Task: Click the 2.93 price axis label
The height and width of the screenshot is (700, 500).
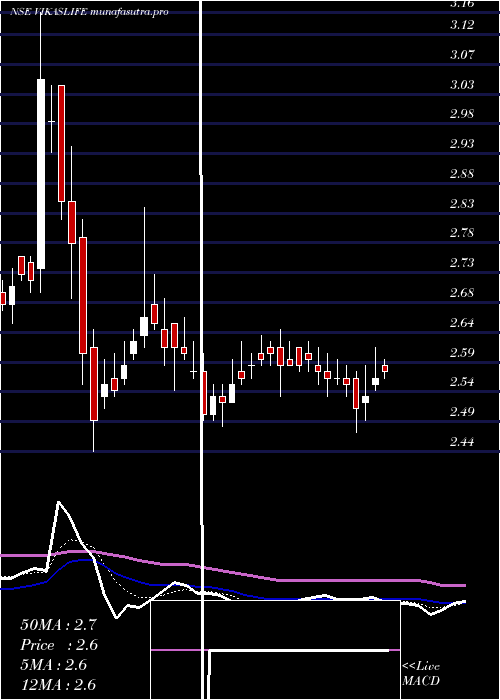Action: click(462, 144)
